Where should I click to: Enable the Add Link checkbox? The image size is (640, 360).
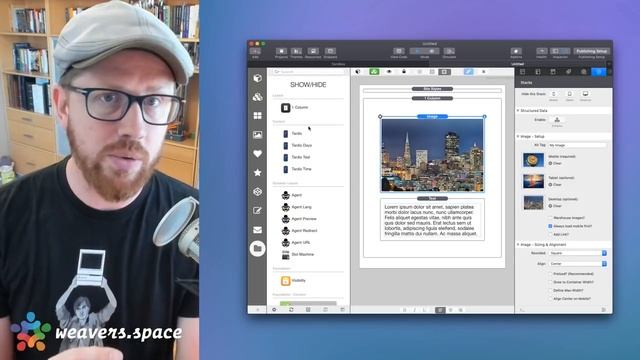tap(550, 234)
